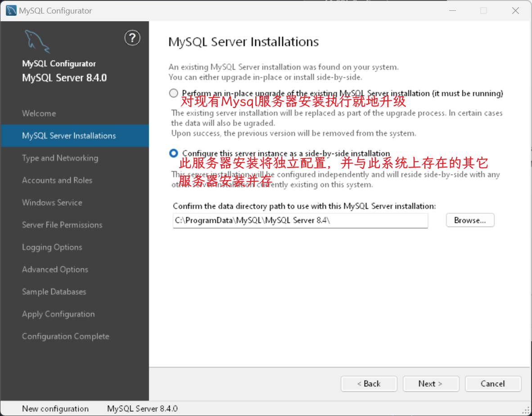This screenshot has width=532, height=416.
Task: Focus the data directory path field
Action: (x=300, y=221)
